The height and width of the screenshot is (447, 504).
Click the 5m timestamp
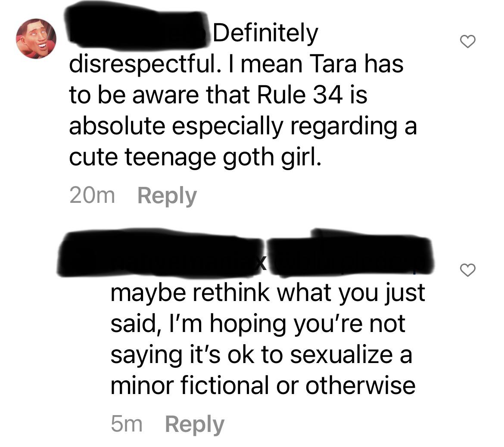point(126,424)
